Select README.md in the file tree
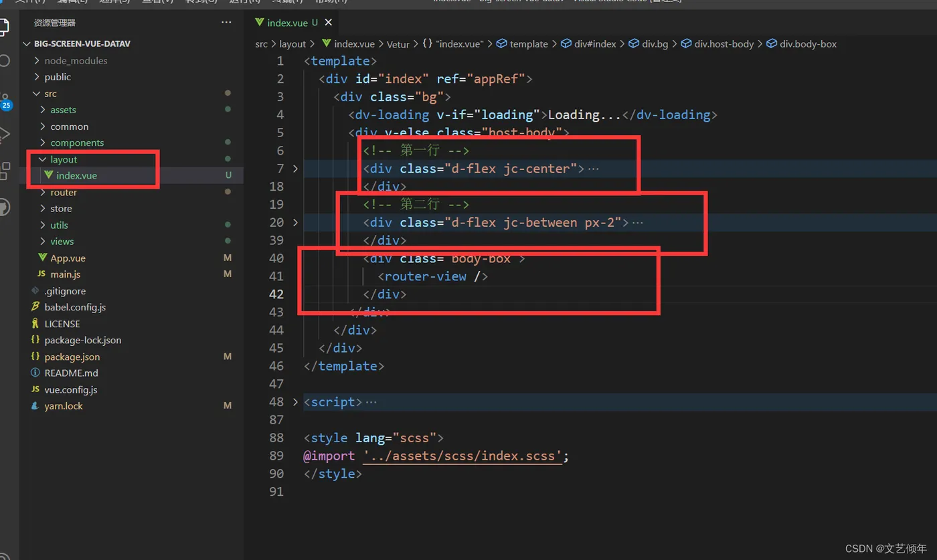Viewport: 937px width, 560px height. (x=71, y=373)
